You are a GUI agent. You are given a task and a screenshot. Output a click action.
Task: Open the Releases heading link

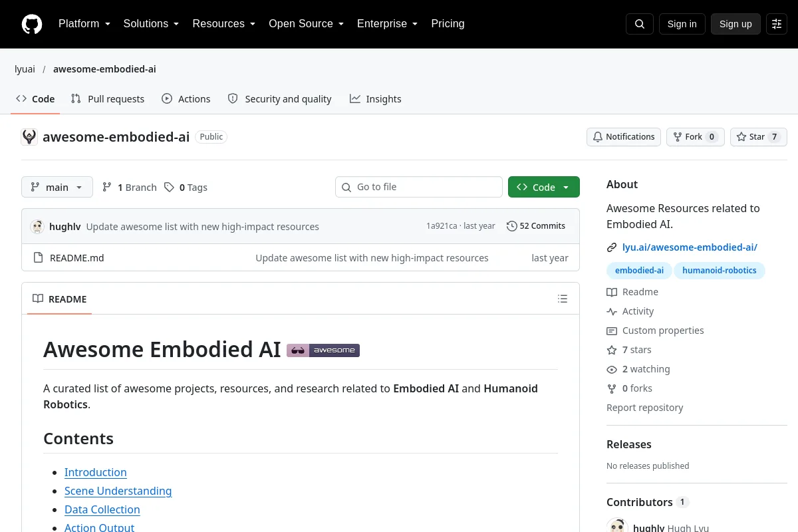[629, 444]
